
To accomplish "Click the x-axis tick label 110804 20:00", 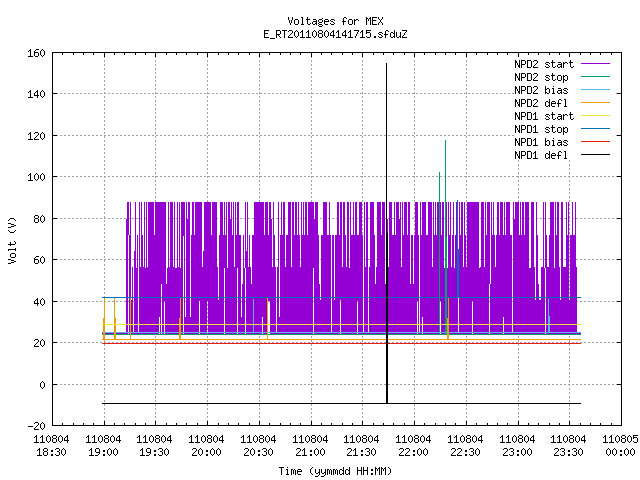I will tap(206, 446).
